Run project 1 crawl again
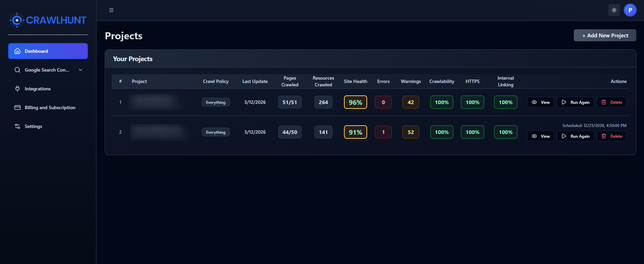This screenshot has height=264, width=644. pyautogui.click(x=575, y=102)
